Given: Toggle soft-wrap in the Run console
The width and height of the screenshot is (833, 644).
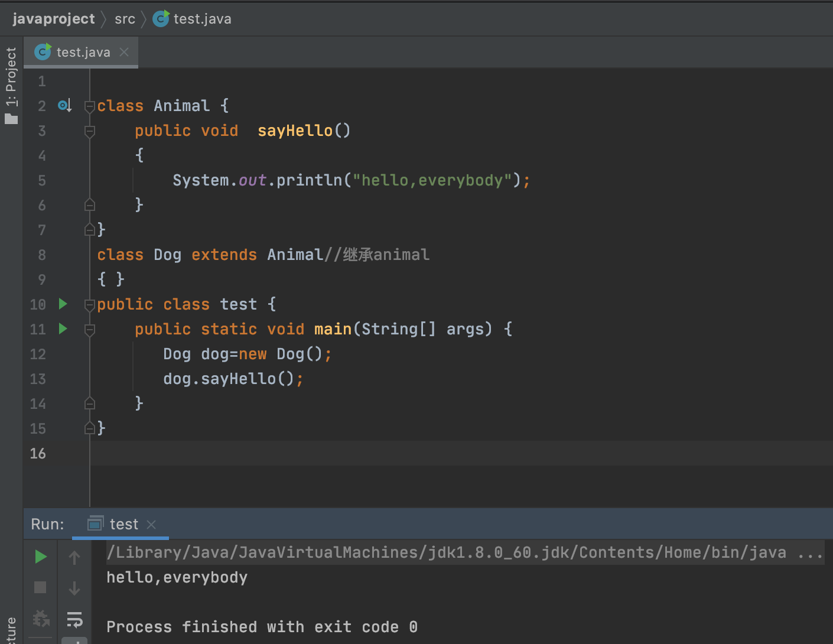Looking at the screenshot, I should pyautogui.click(x=74, y=619).
